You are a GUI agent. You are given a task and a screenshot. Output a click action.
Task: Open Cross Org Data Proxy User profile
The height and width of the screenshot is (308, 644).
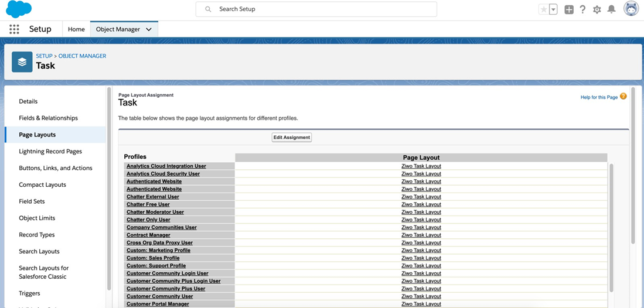(159, 242)
